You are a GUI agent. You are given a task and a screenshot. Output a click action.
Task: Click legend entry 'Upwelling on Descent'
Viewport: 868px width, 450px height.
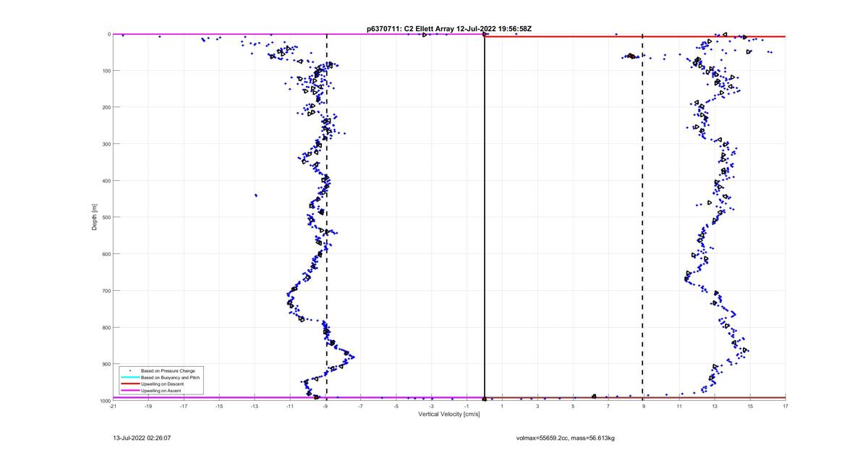click(x=163, y=384)
